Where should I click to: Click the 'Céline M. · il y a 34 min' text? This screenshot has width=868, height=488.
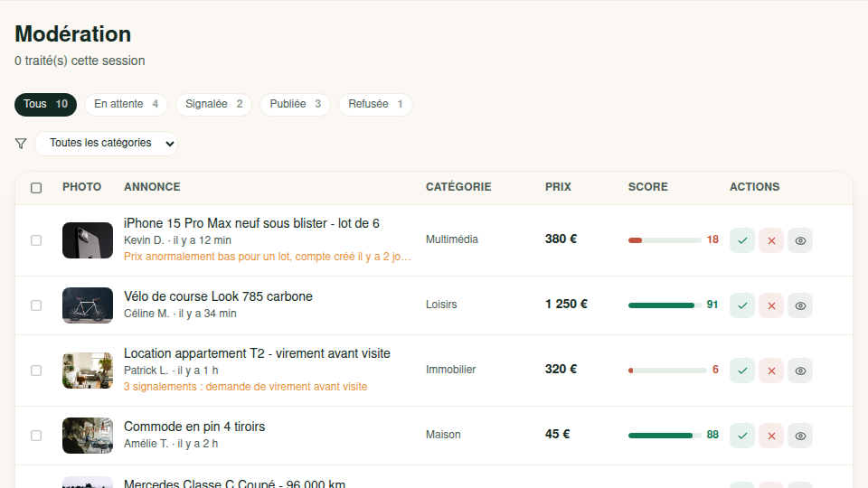click(180, 314)
